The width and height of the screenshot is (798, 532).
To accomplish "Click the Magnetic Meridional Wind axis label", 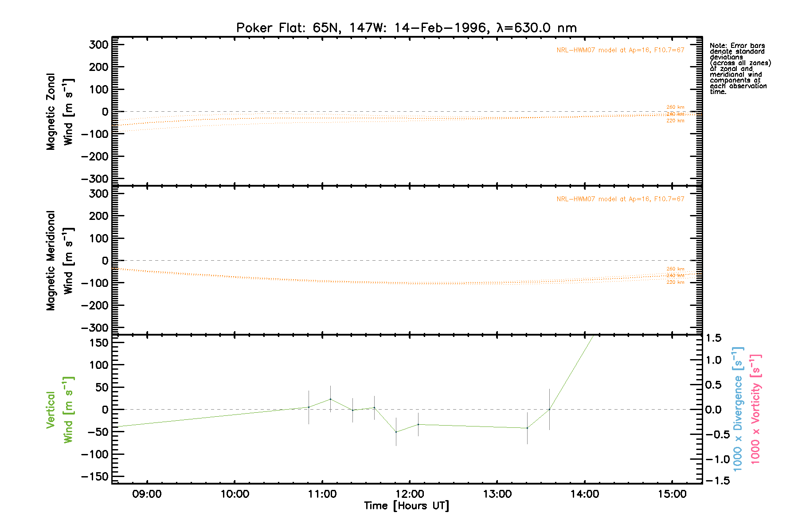I will tap(60, 261).
